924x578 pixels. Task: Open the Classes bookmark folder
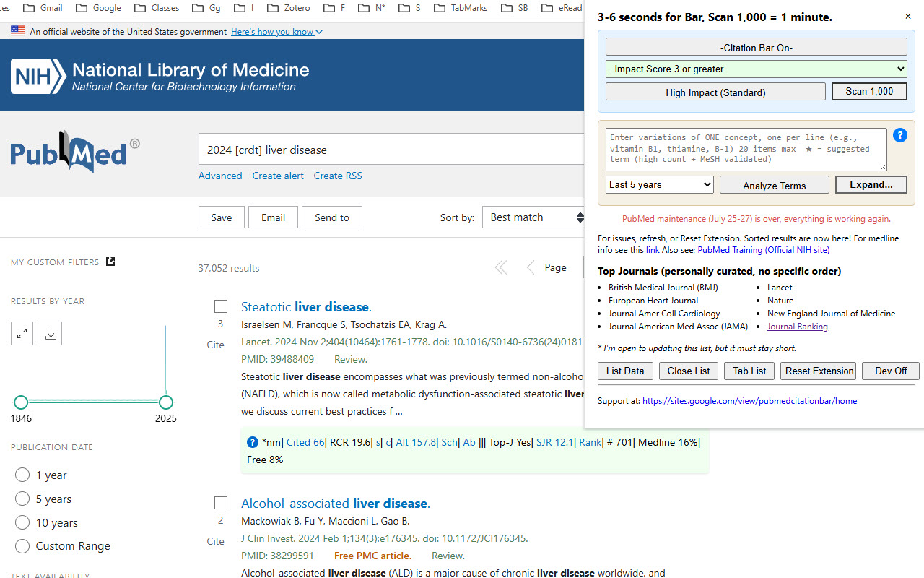tap(157, 8)
